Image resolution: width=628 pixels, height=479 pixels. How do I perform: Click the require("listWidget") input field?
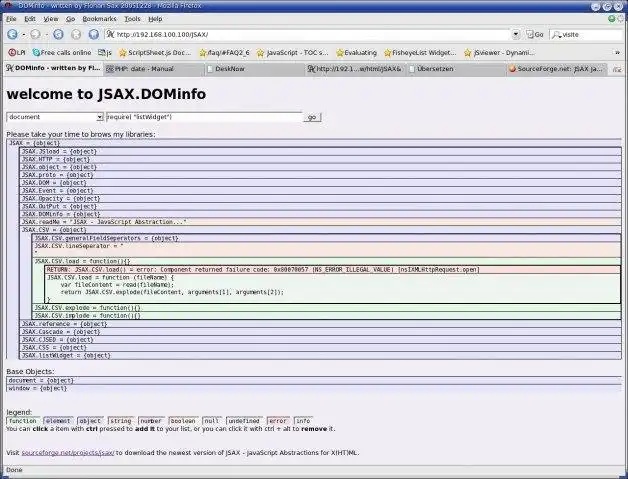coord(203,117)
